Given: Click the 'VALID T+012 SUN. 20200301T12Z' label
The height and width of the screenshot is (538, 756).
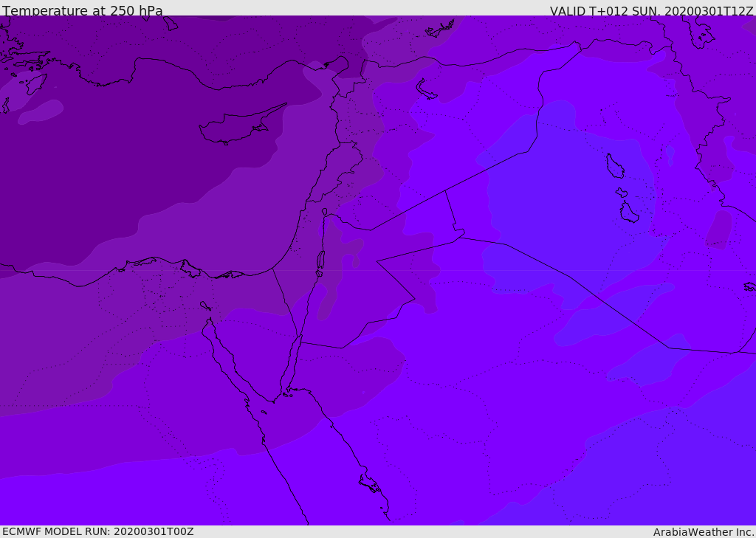Looking at the screenshot, I should tap(651, 11).
